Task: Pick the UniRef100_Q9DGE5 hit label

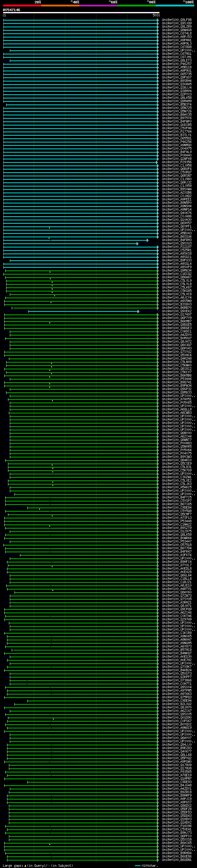Action: (176, 325)
